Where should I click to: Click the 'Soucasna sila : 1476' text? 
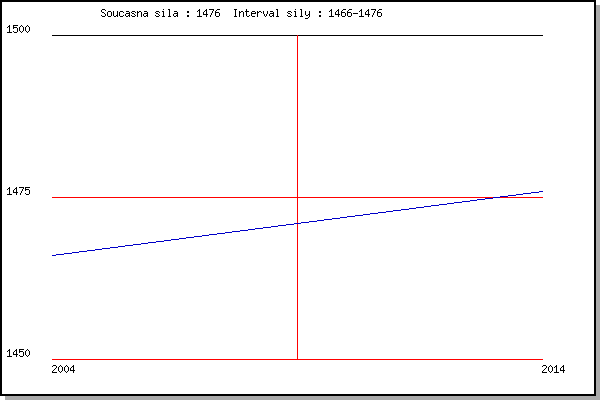160,13
